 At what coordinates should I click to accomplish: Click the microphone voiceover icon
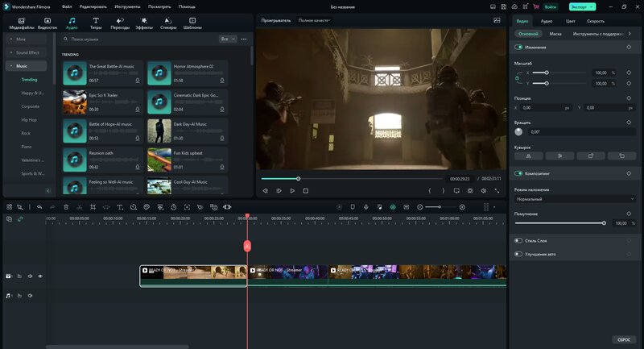(366, 207)
